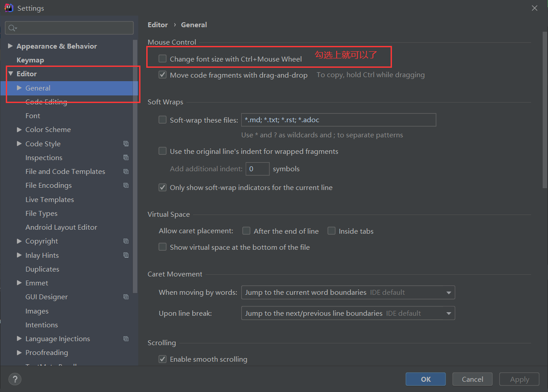Click the project-level icon beside Copyright

pos(126,241)
